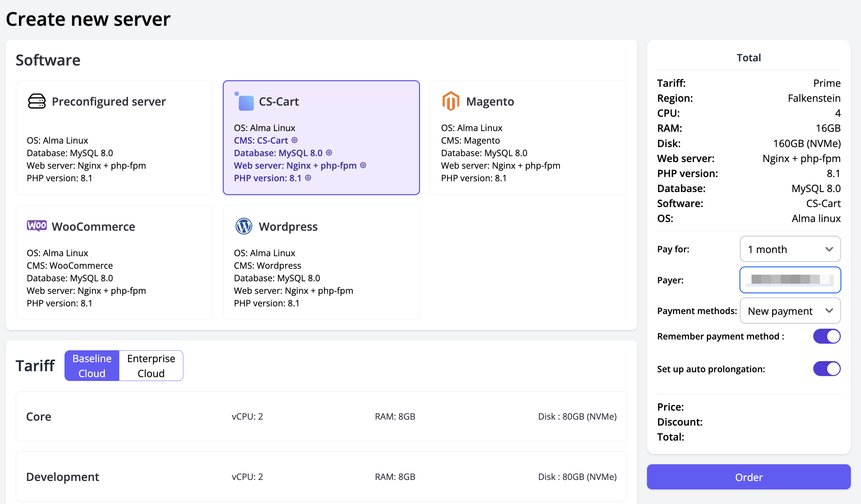This screenshot has width=861, height=504.
Task: Click gear icon beside Web server: Nginx + php-fpm
Action: tap(363, 165)
